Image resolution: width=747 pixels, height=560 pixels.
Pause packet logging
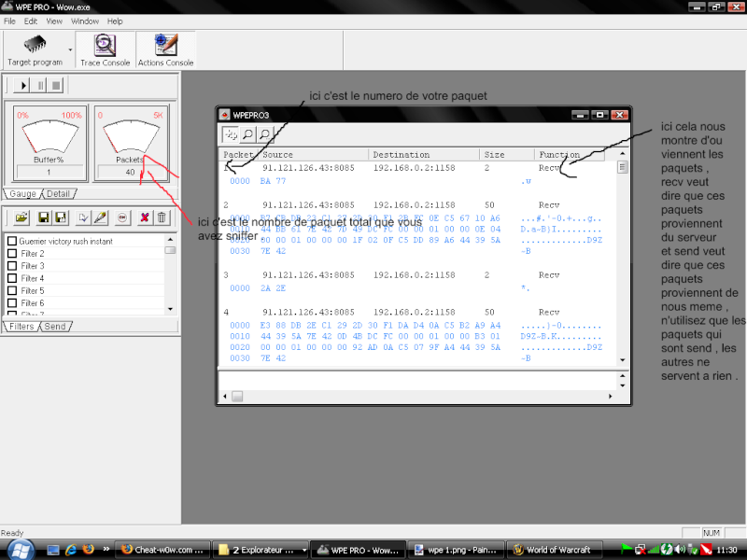point(40,86)
